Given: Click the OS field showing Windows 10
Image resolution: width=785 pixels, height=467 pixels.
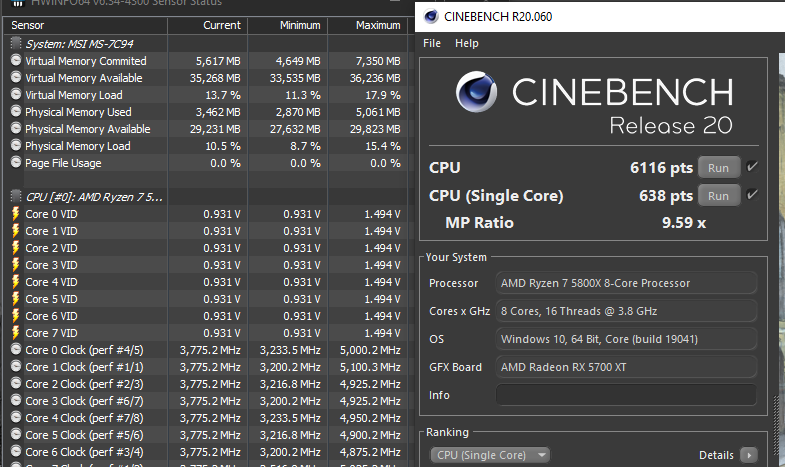Looking at the screenshot, I should pyautogui.click(x=626, y=339).
